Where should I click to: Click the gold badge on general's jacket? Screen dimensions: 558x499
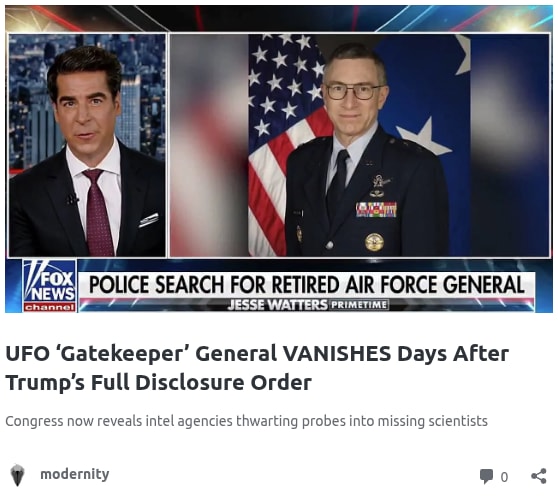tap(374, 242)
